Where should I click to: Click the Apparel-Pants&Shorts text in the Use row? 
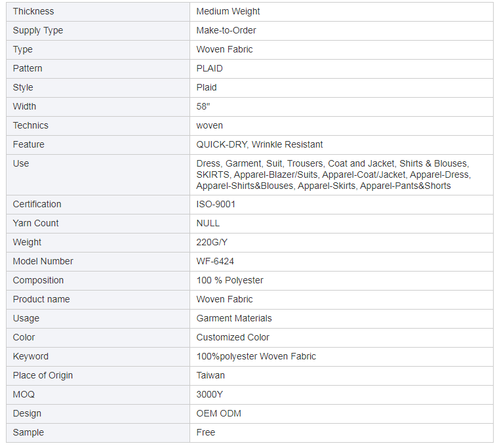coord(405,186)
